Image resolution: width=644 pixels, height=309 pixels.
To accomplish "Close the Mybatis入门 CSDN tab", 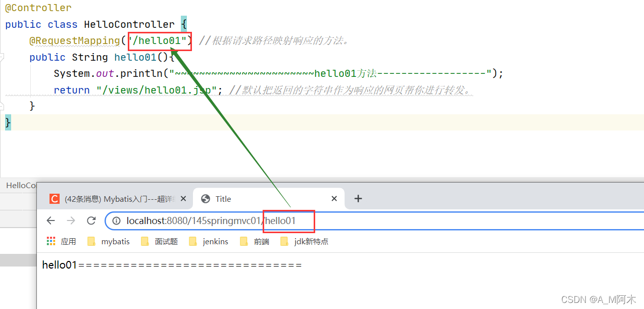I will click(183, 199).
